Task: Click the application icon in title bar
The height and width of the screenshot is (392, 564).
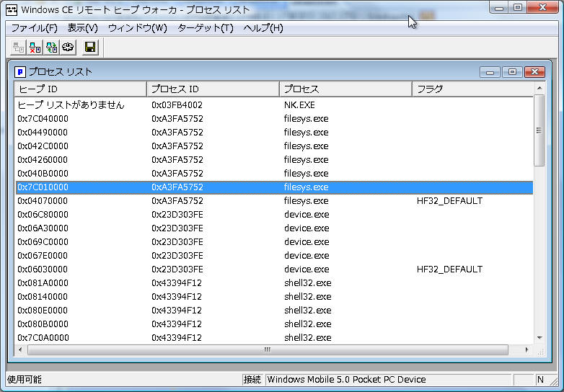Action: click(x=12, y=10)
